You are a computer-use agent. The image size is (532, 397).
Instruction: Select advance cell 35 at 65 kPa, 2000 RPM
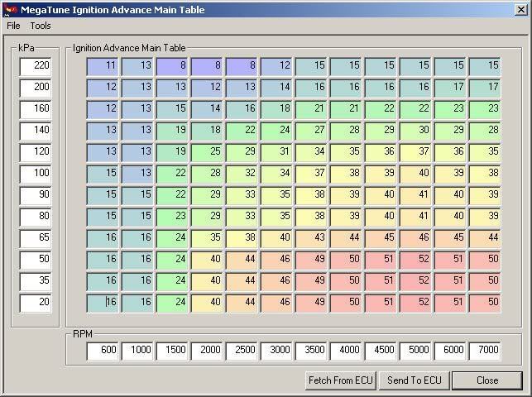[x=207, y=238]
